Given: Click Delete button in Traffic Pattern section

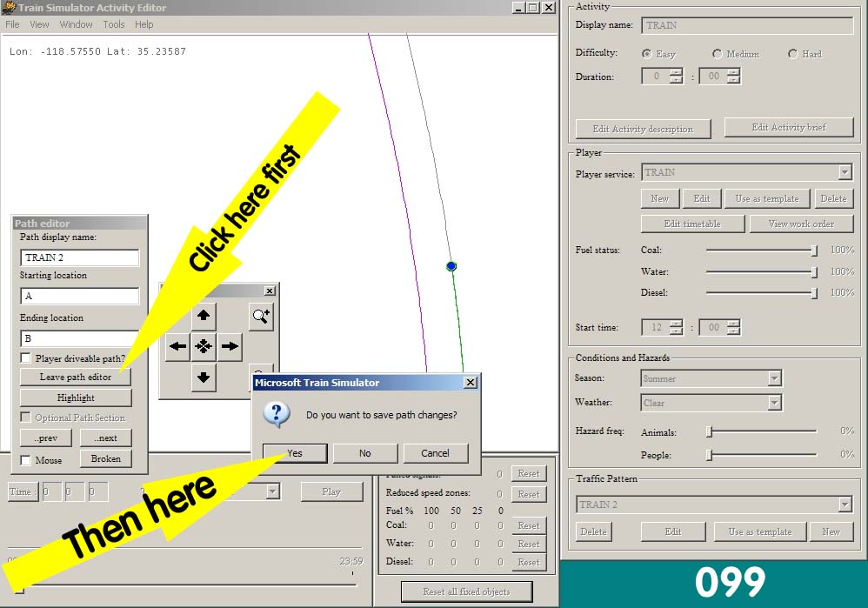Looking at the screenshot, I should coord(594,531).
